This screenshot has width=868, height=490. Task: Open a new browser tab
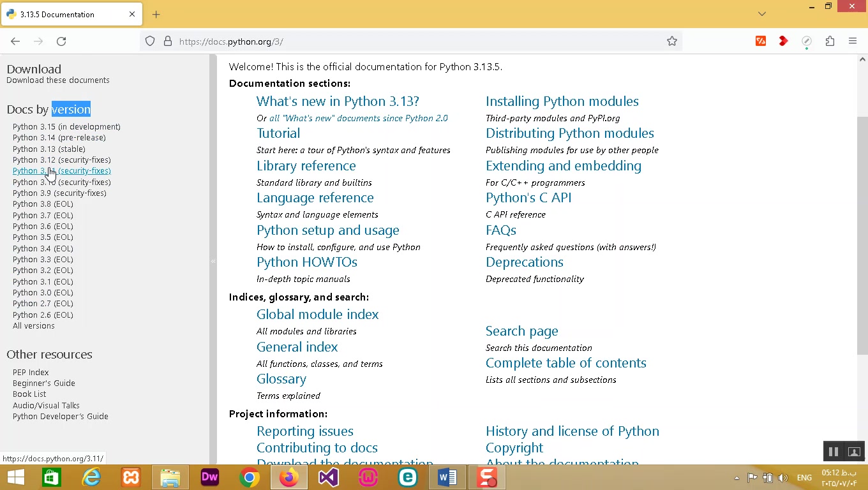pos(156,14)
